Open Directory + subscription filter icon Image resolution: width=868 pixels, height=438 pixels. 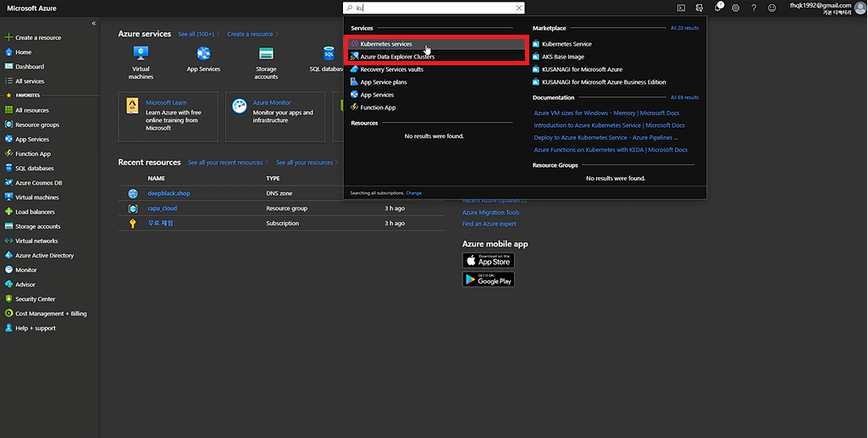699,8
